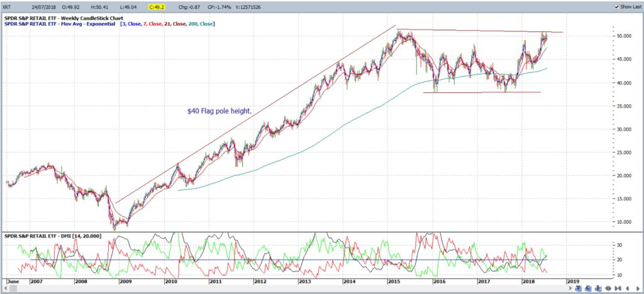Click the 2014 year label on time axis
The image size is (644, 294).
[x=350, y=281]
